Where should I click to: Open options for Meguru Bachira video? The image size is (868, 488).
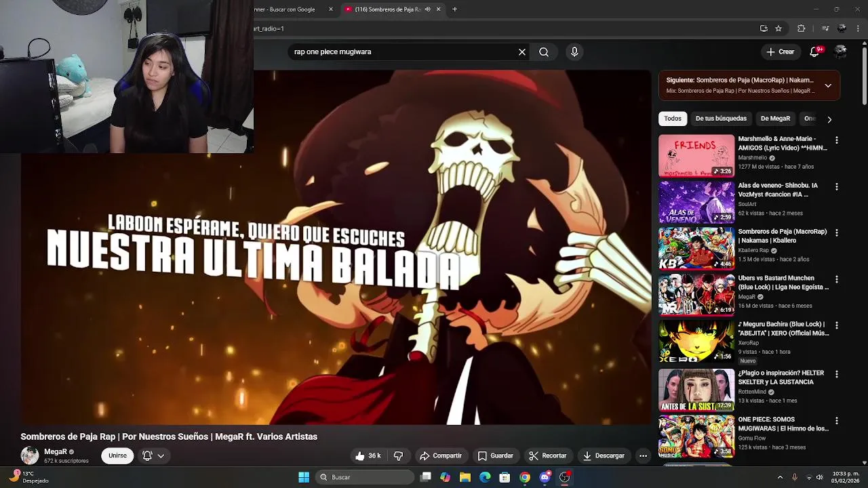(x=837, y=325)
